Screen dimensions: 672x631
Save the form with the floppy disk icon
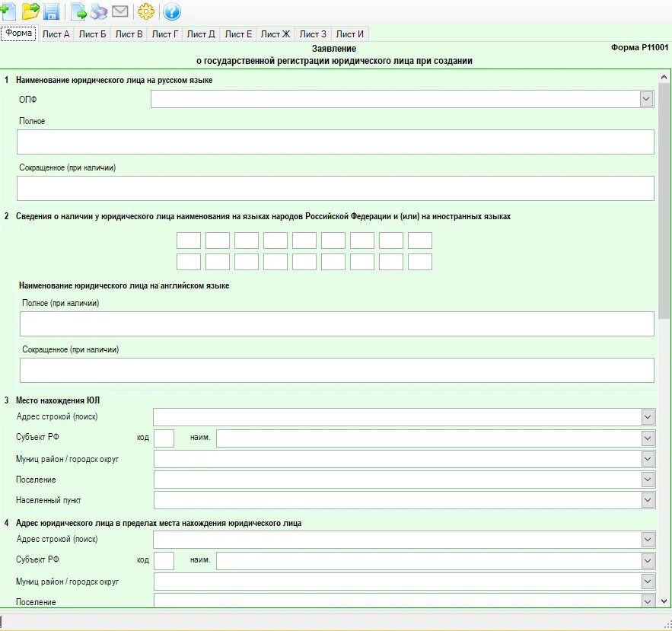pyautogui.click(x=52, y=11)
